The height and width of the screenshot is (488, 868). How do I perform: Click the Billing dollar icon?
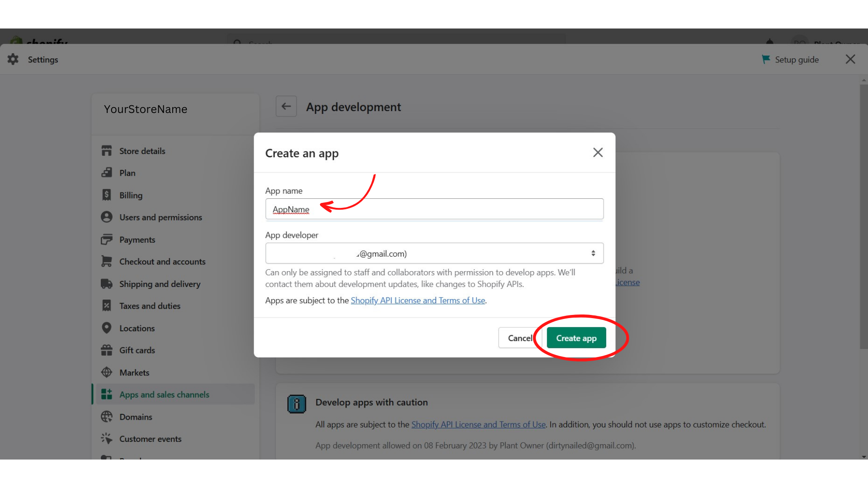107,195
